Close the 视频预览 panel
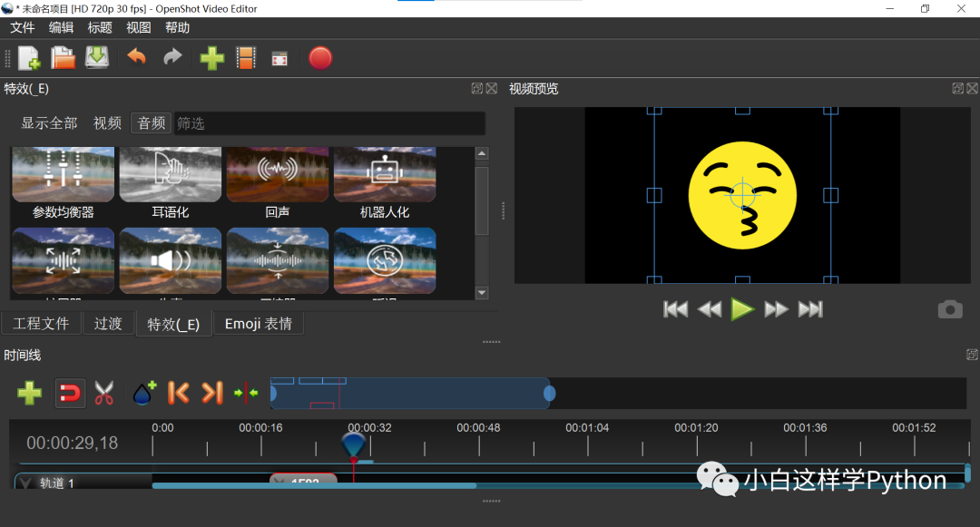This screenshot has width=980, height=527. [973, 89]
